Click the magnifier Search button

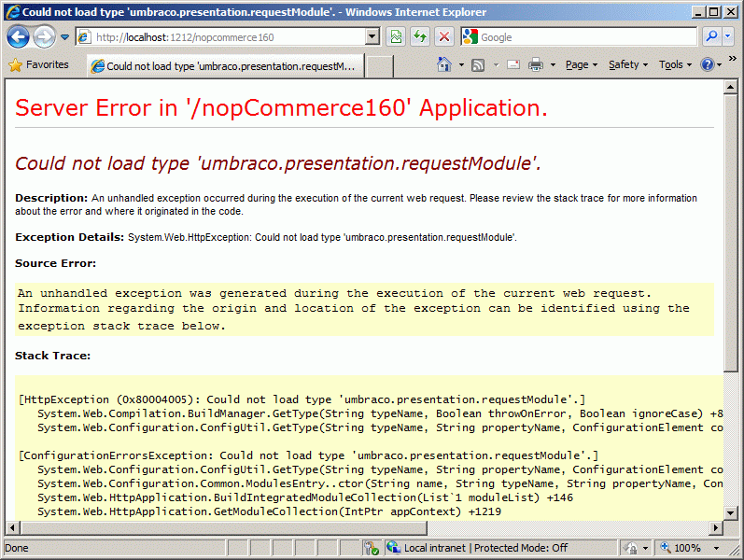711,36
